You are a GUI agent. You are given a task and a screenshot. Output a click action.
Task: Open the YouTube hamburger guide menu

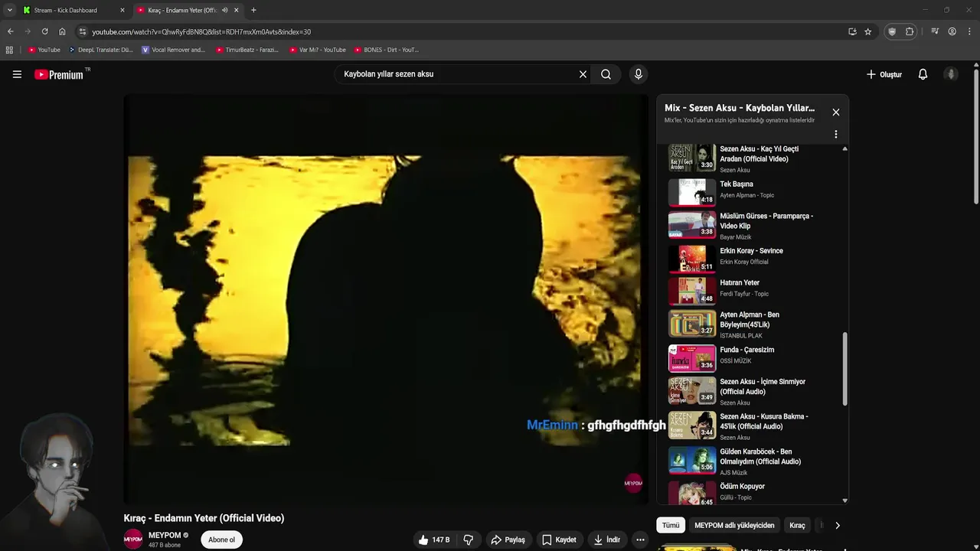pyautogui.click(x=17, y=74)
